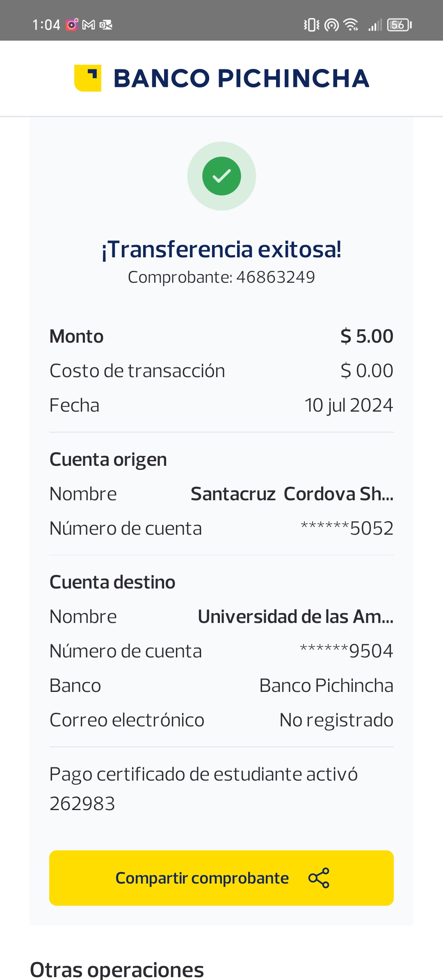The width and height of the screenshot is (443, 980).
Task: Tap the BANCO PICHINCHA header title
Action: [x=241, y=78]
